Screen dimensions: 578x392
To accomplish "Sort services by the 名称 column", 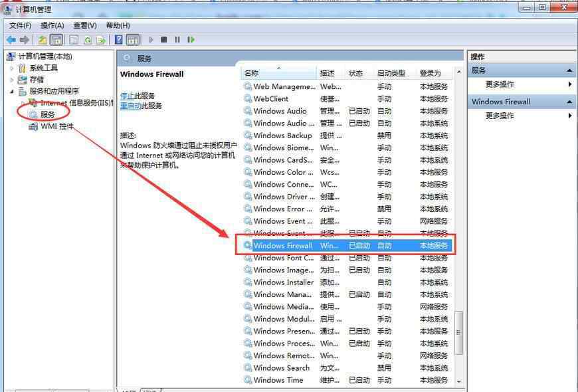I will [x=279, y=73].
